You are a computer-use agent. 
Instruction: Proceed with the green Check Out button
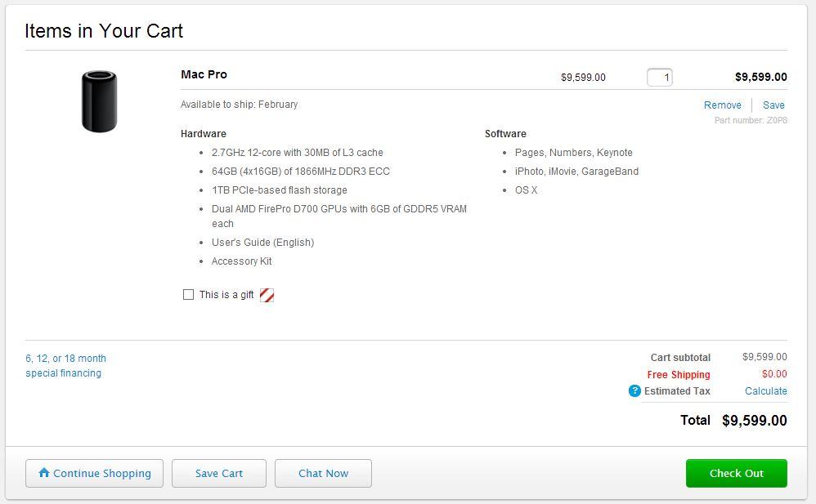[736, 473]
